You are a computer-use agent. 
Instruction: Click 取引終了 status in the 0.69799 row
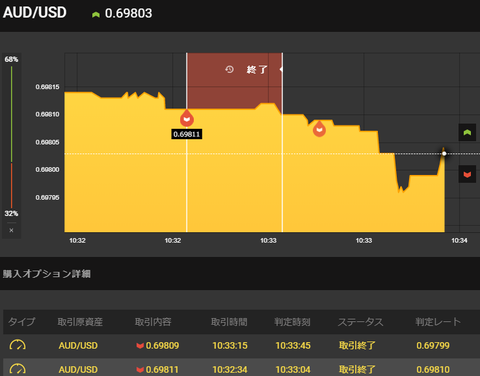click(357, 346)
